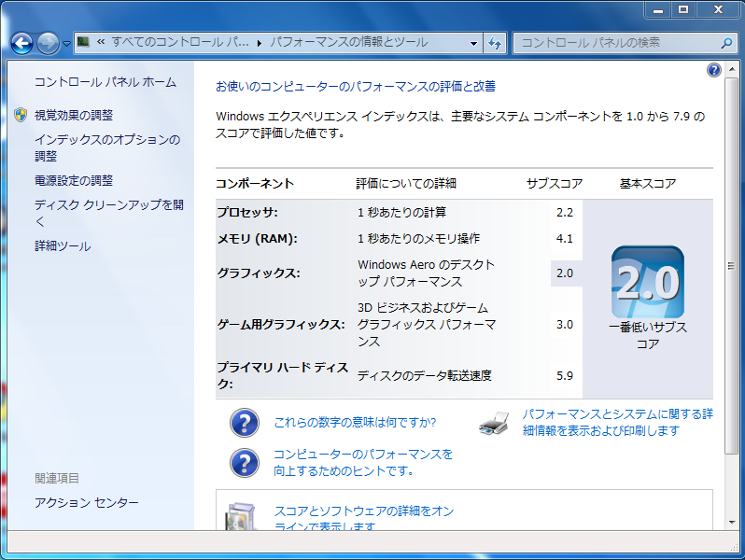Click the question icon beside これらの数字の意味は何ですか?

245,423
